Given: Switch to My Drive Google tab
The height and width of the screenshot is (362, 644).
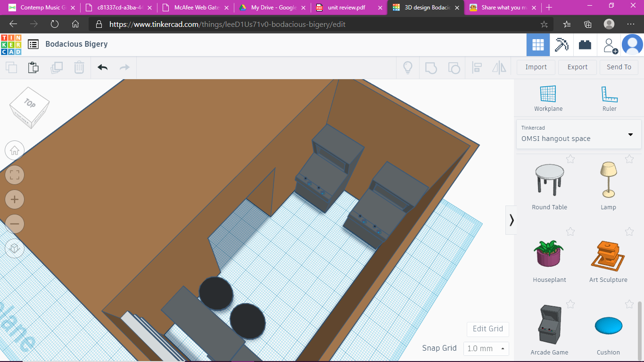Looking at the screenshot, I should click(x=272, y=8).
